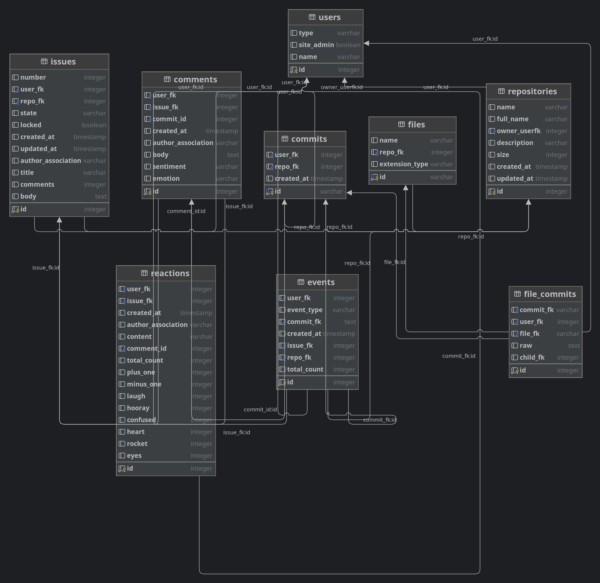The height and width of the screenshot is (583, 600).
Task: Click the file_fk:id relationship label
Action: pos(395,262)
